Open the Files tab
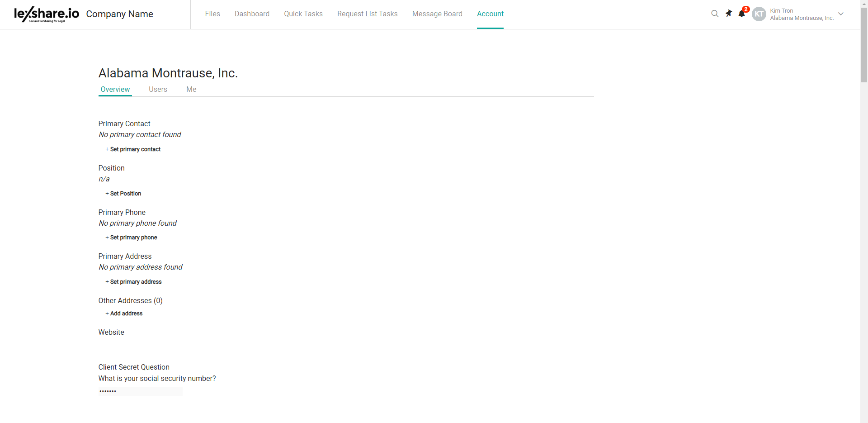 click(212, 14)
